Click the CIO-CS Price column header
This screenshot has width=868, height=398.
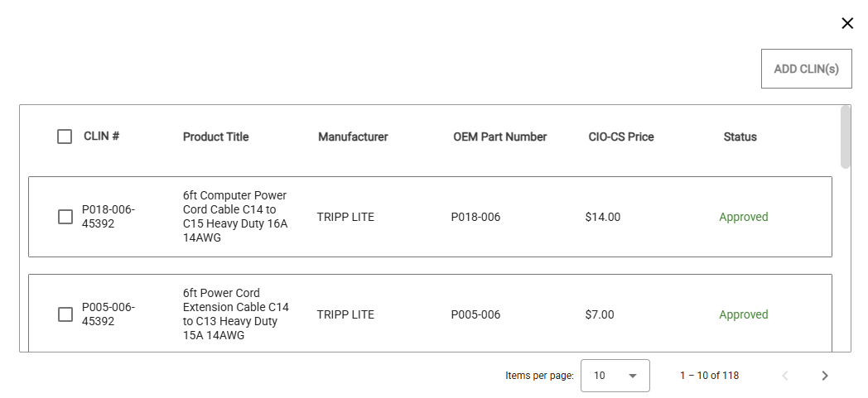(620, 137)
